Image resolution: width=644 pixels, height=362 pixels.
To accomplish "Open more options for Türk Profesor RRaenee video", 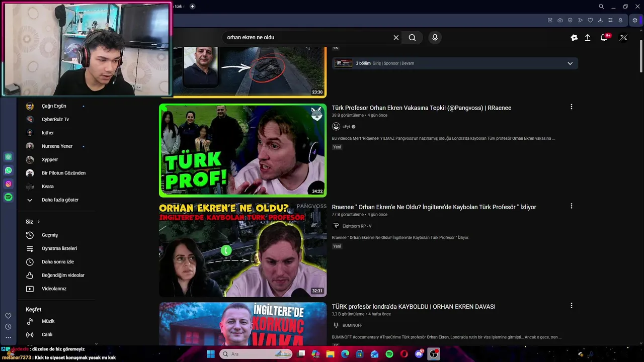I will pyautogui.click(x=571, y=107).
